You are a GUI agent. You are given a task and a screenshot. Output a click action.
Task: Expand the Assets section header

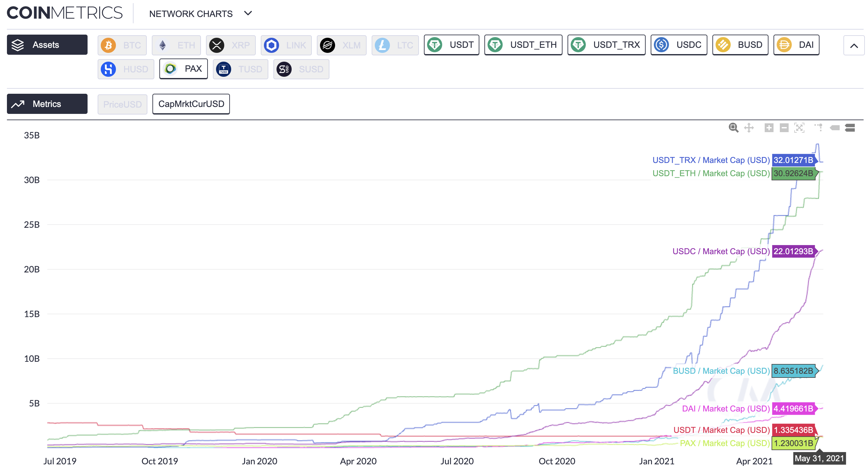click(47, 45)
